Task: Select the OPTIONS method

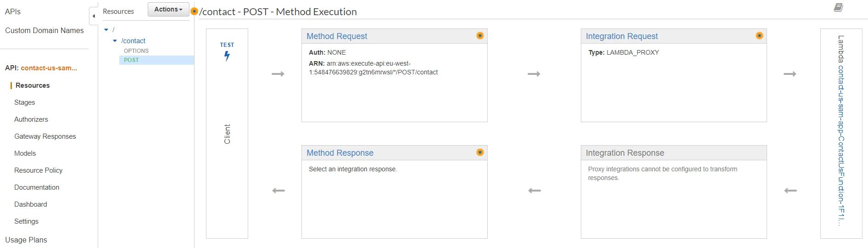Action: pyautogui.click(x=136, y=51)
